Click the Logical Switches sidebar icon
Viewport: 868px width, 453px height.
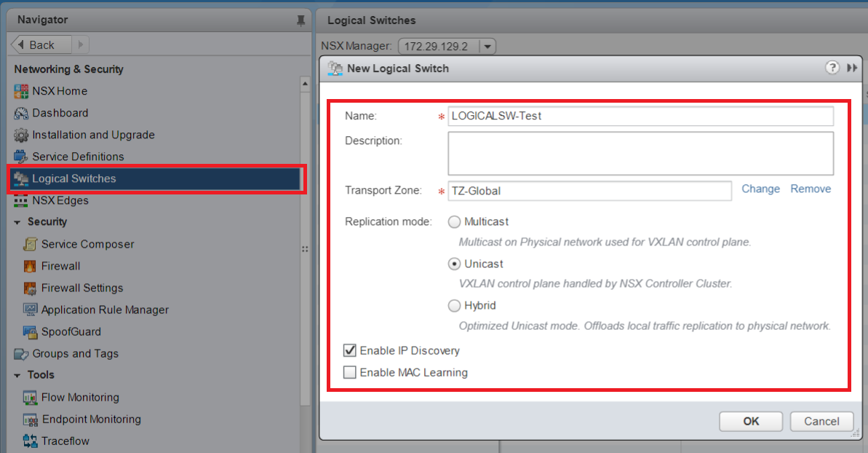click(21, 179)
